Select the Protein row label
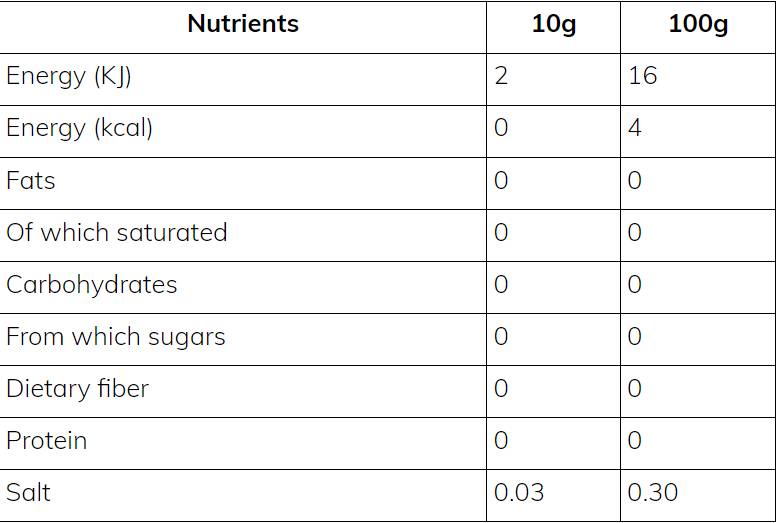This screenshot has height=523, width=783. click(x=47, y=441)
